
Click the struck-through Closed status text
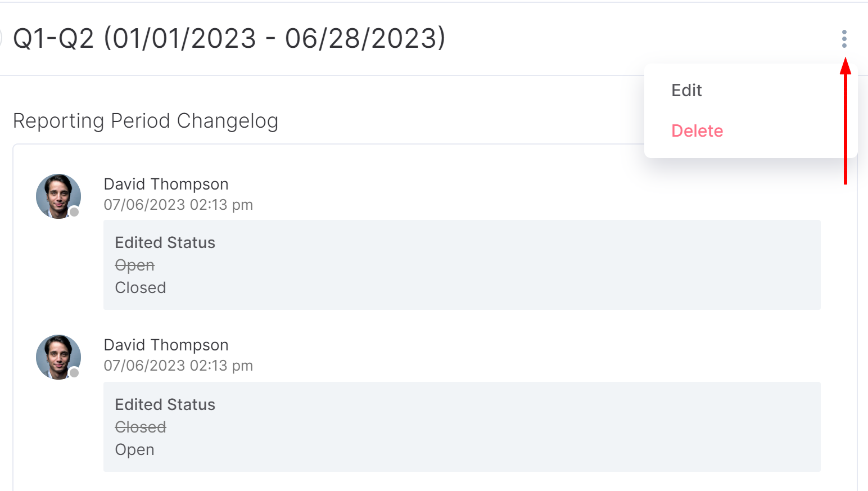pyautogui.click(x=141, y=427)
